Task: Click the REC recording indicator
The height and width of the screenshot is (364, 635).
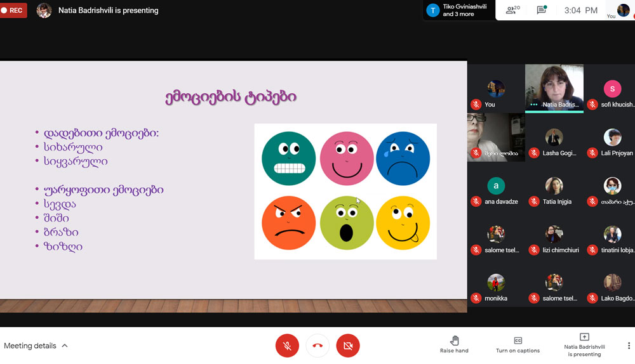Action: pos(14,10)
